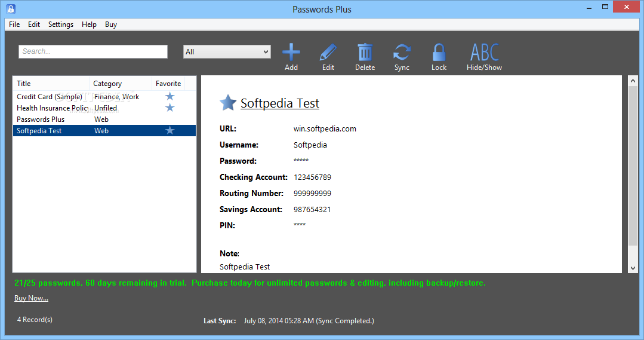Click the detail pane vertical scrollbar thumb
644x340 pixels.
coord(633,167)
